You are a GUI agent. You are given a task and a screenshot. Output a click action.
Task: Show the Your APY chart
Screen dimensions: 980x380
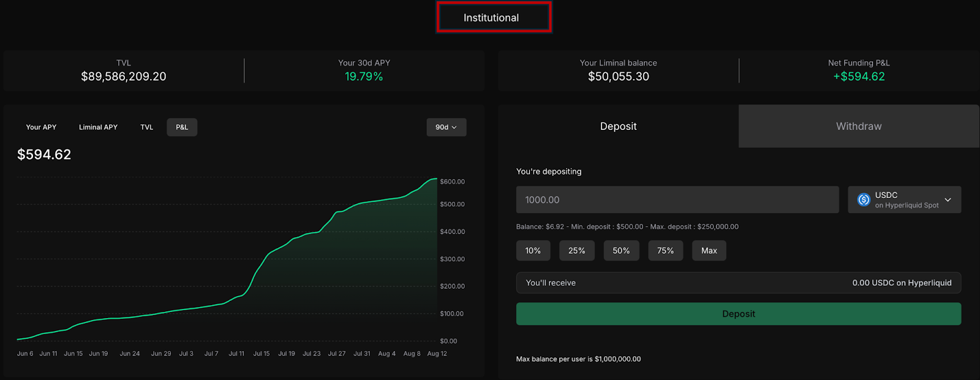click(x=41, y=127)
